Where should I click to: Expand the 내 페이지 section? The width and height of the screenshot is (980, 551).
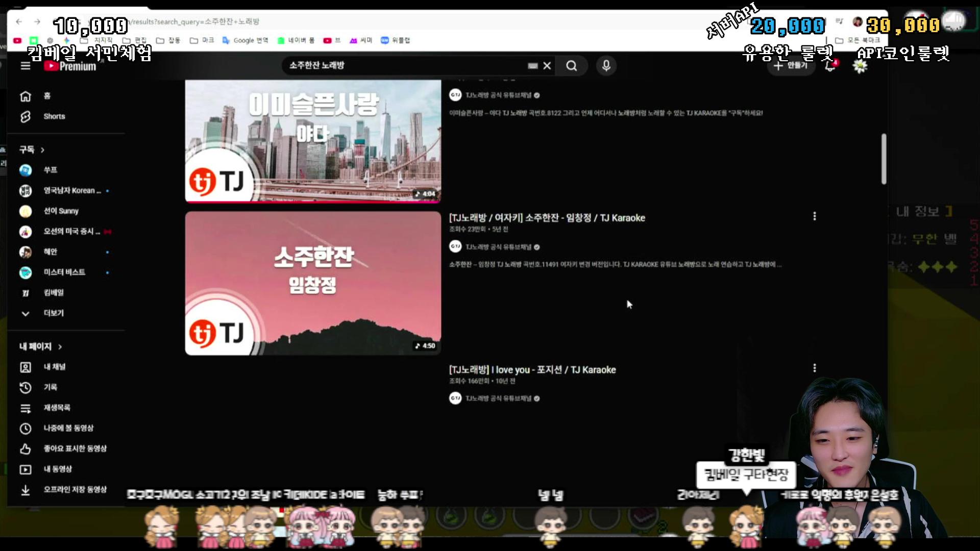(x=41, y=346)
